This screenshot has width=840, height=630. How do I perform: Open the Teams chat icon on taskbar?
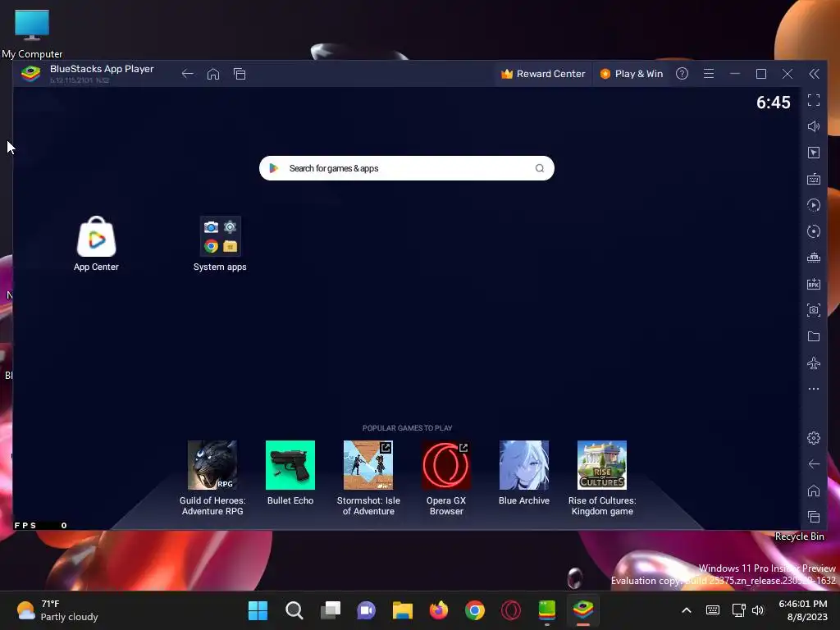coord(367,610)
